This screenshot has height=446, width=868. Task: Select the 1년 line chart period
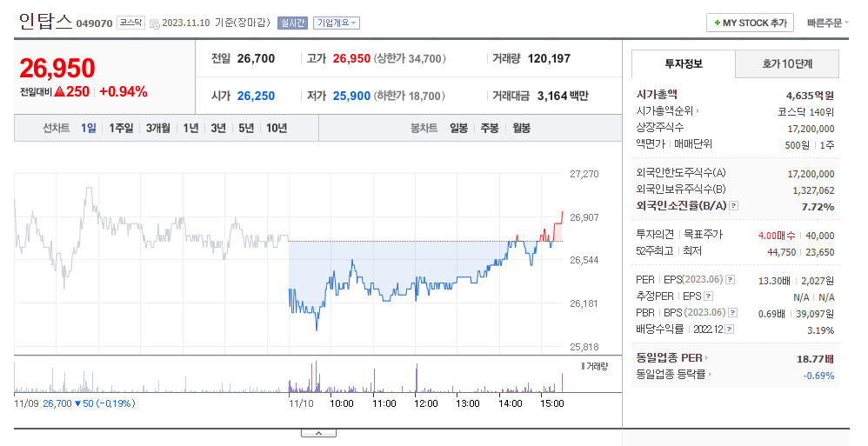click(190, 128)
